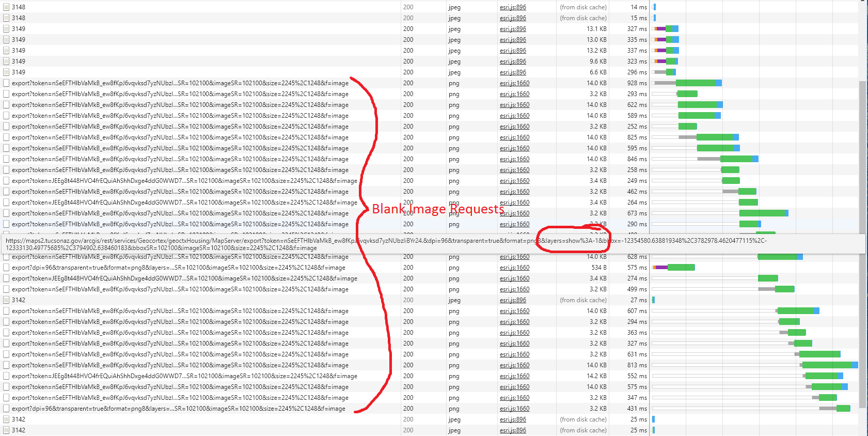Click file icon of the 607 ms export request
Screen dimensions: 868x436
tap(6, 311)
